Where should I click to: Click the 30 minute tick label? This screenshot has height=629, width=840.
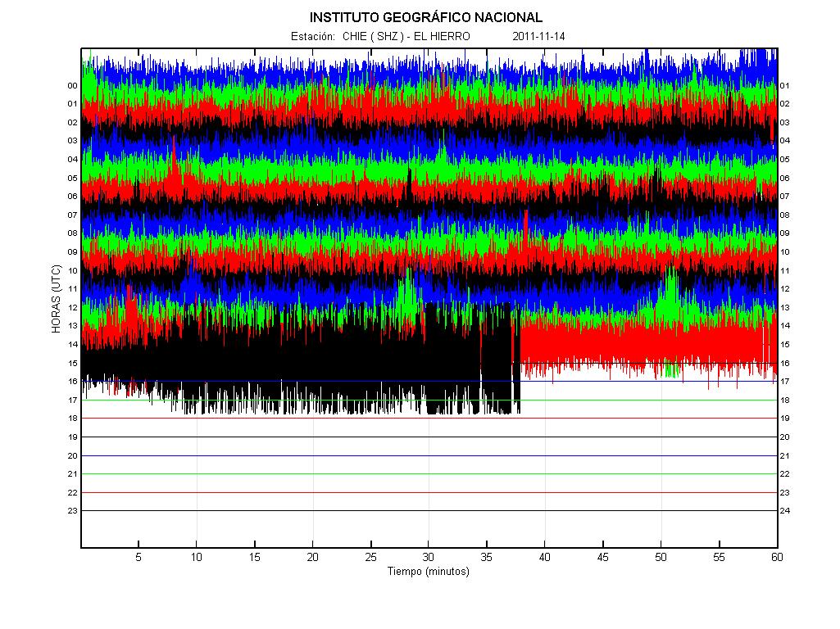coord(429,557)
